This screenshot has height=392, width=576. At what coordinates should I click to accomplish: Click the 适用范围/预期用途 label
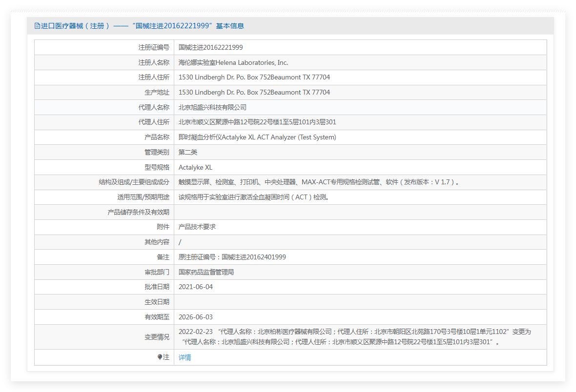(143, 197)
